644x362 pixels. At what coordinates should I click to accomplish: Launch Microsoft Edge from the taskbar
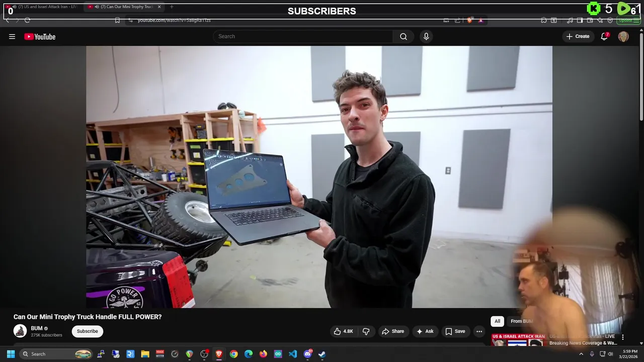click(249, 354)
